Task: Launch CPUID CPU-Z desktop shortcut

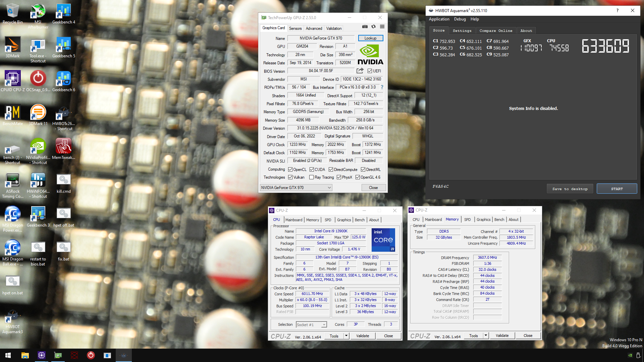Action: tap(12, 81)
